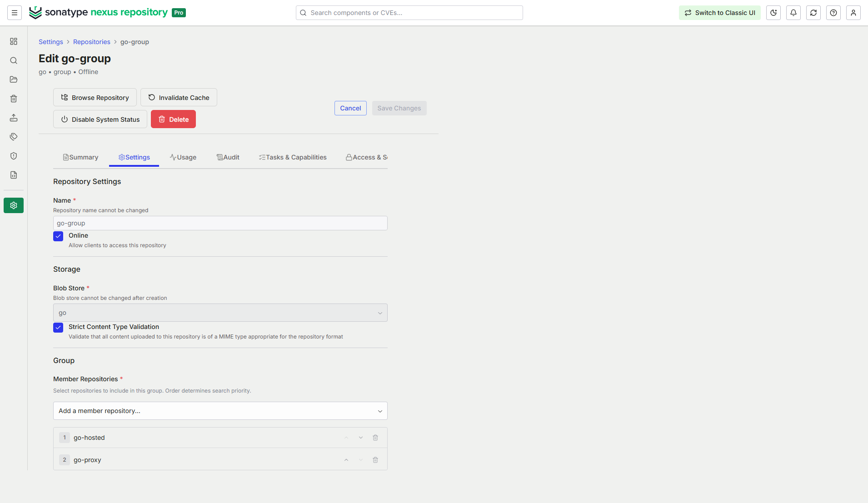Focus the search components or CVEs field

pos(409,13)
